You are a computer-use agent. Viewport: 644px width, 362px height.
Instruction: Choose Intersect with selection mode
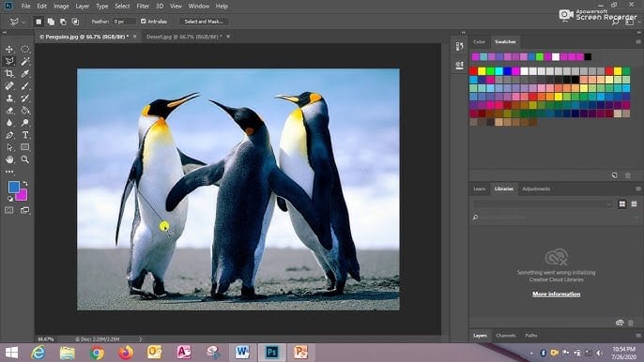(x=75, y=22)
